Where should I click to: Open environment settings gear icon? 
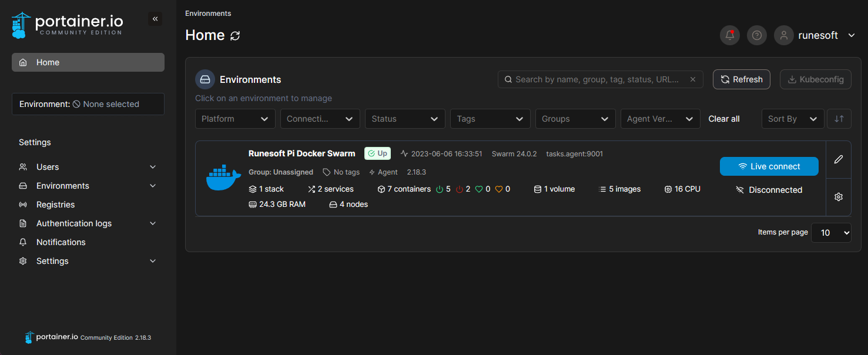click(839, 197)
